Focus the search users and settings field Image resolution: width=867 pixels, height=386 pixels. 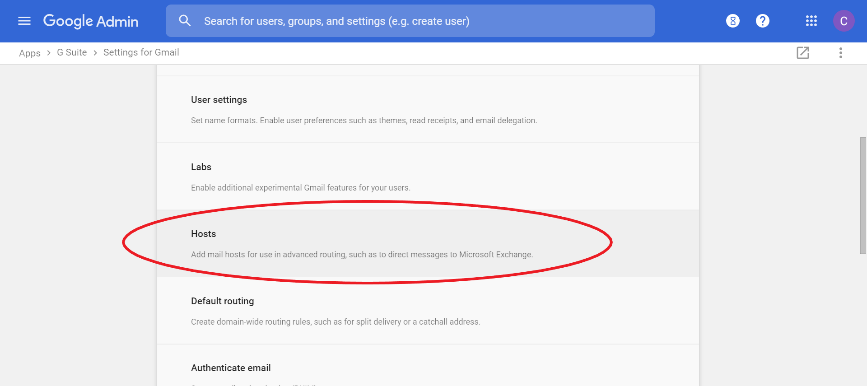click(x=410, y=21)
